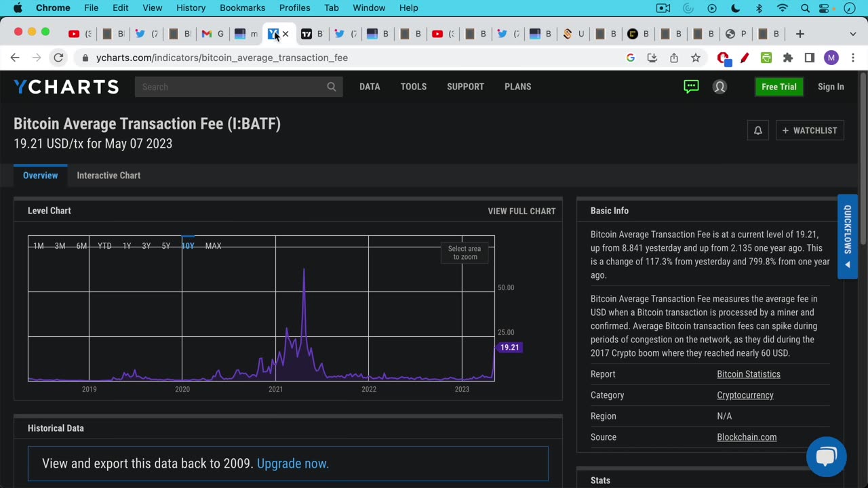Click the YCharts logo
Viewport: 868px width, 488px height.
pos(66,87)
